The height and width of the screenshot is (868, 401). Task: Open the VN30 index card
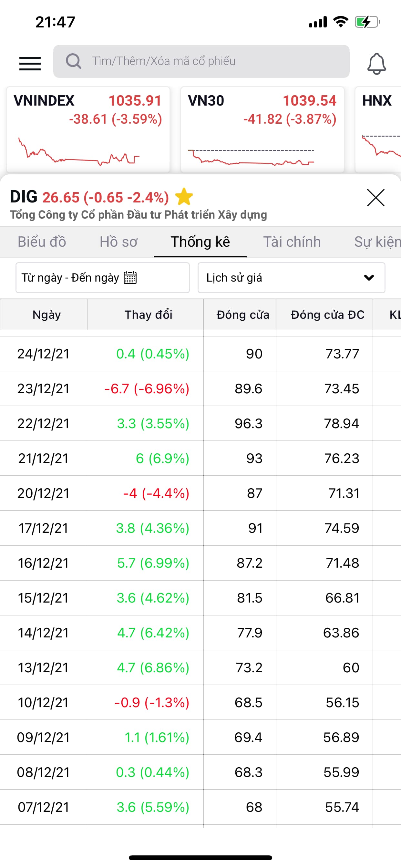point(262,130)
